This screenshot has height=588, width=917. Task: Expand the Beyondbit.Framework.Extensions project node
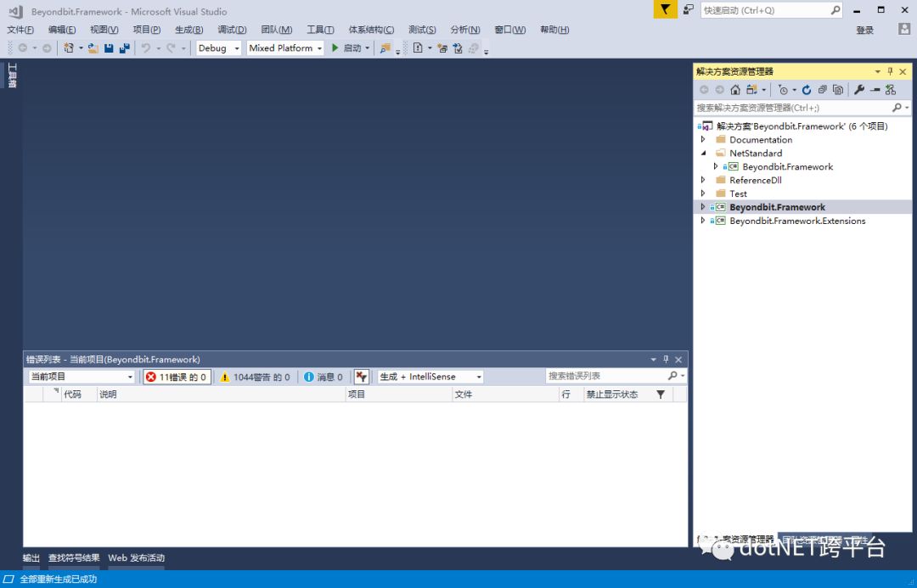click(x=704, y=221)
